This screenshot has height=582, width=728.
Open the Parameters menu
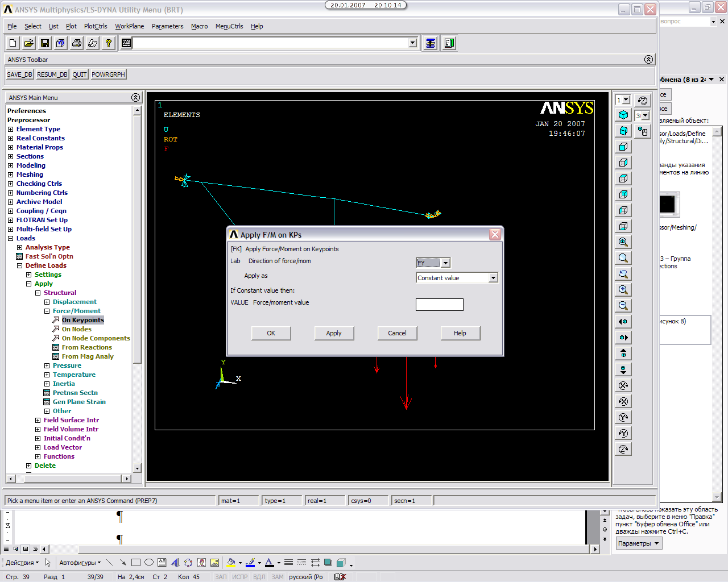(x=168, y=26)
